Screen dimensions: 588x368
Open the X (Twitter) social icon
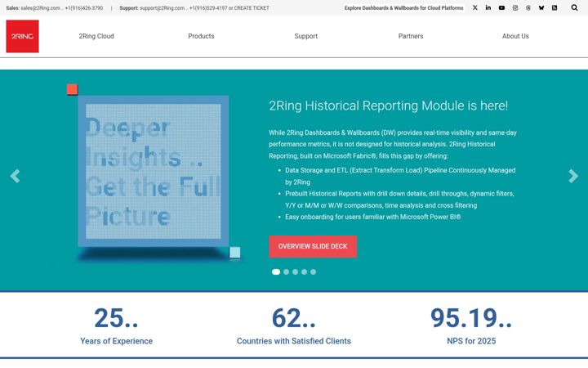(474, 7)
